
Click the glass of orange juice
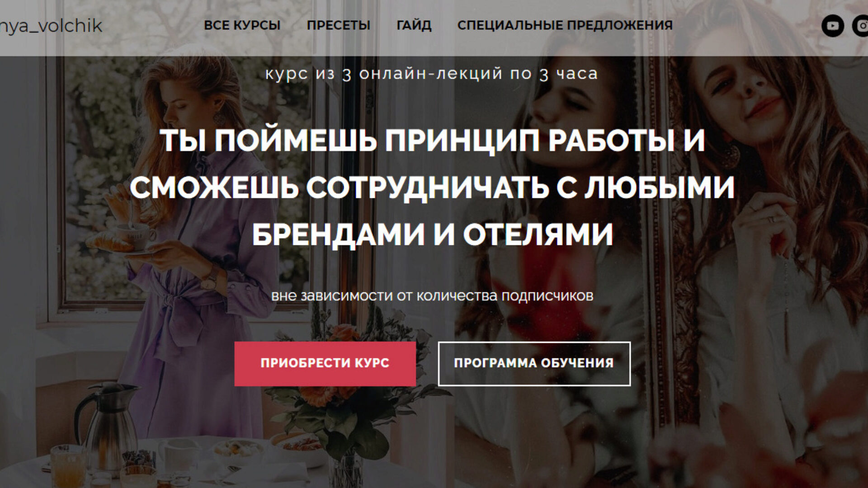67,466
